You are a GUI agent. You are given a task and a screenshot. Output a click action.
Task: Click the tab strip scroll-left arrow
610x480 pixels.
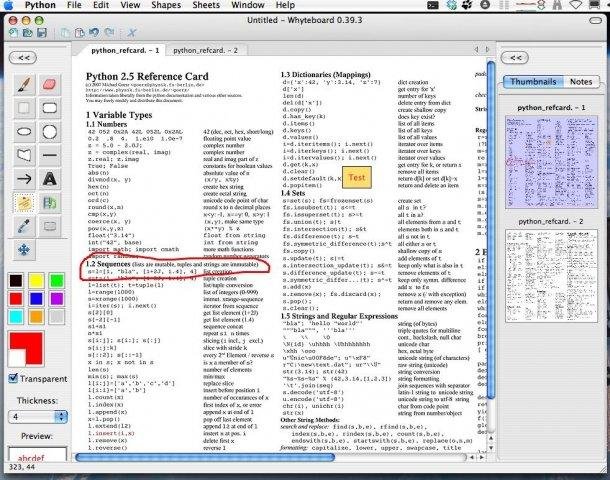tap(476, 49)
